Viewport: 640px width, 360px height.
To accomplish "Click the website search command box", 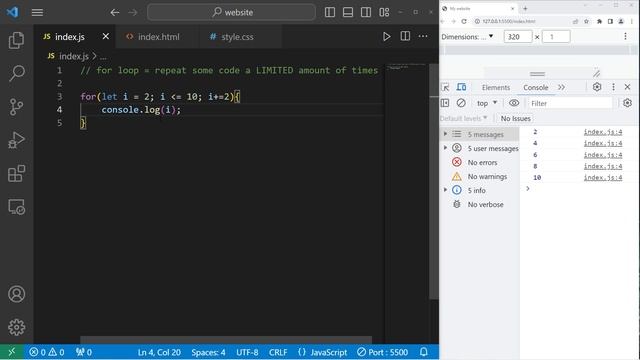I will pos(231,12).
